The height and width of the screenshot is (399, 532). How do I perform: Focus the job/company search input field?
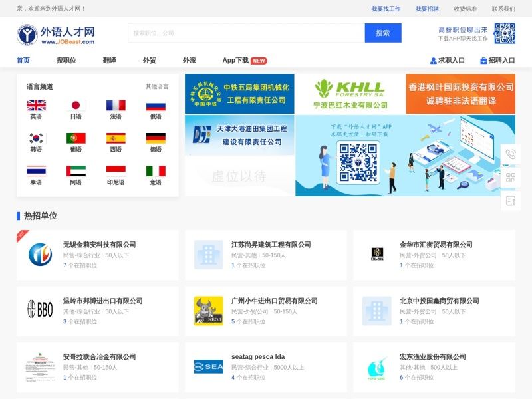(246, 33)
